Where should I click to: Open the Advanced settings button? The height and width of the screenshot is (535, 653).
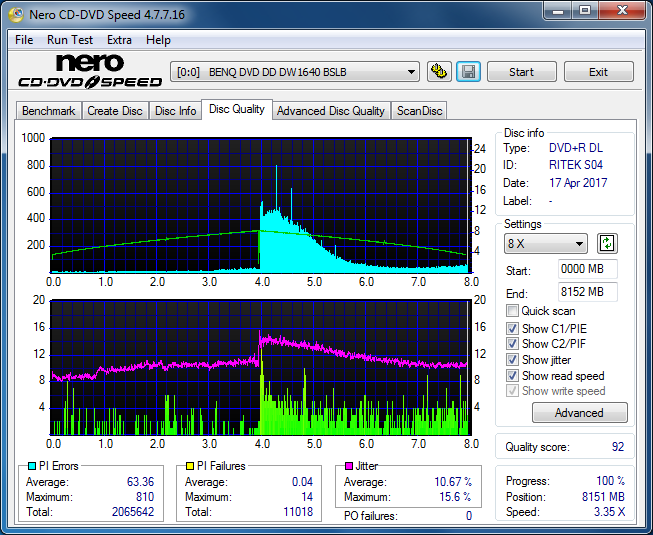(579, 413)
